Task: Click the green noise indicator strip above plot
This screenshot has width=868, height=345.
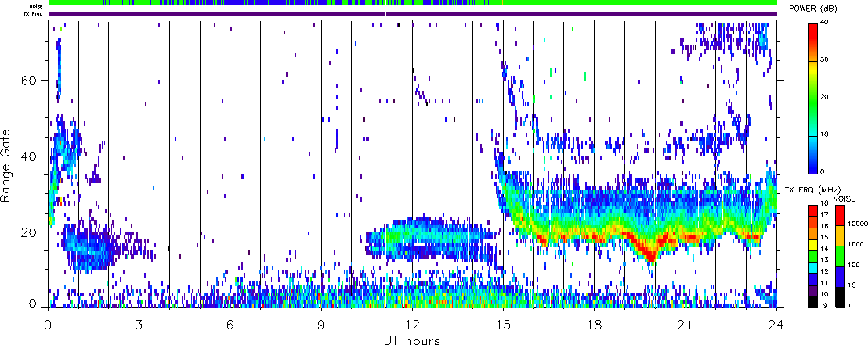Action: click(413, 3)
